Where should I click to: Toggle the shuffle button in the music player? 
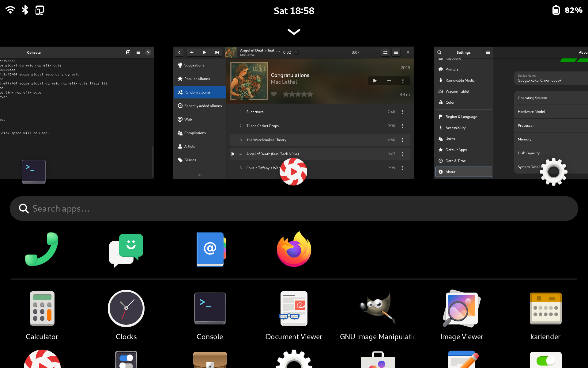(385, 52)
